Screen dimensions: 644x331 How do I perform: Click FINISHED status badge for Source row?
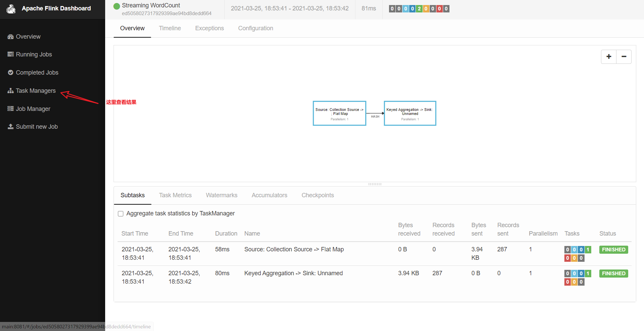(x=613, y=250)
